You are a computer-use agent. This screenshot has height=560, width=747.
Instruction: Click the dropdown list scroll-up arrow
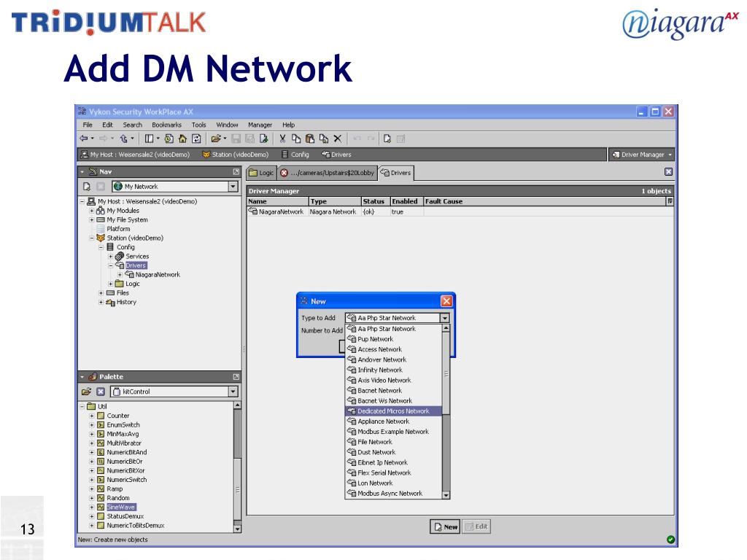446,328
